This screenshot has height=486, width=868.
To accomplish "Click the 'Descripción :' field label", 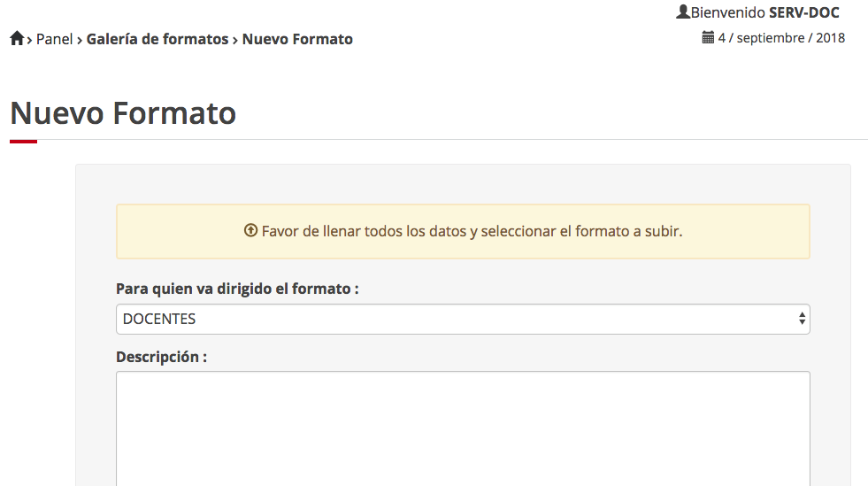I will point(161,357).
